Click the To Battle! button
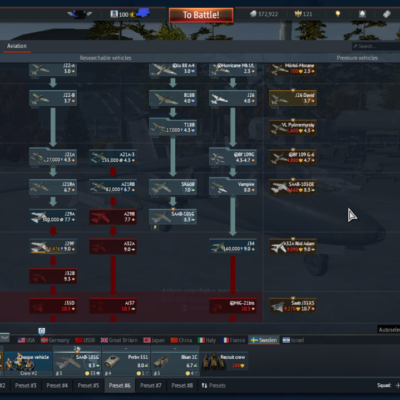400x400 pixels. [201, 15]
